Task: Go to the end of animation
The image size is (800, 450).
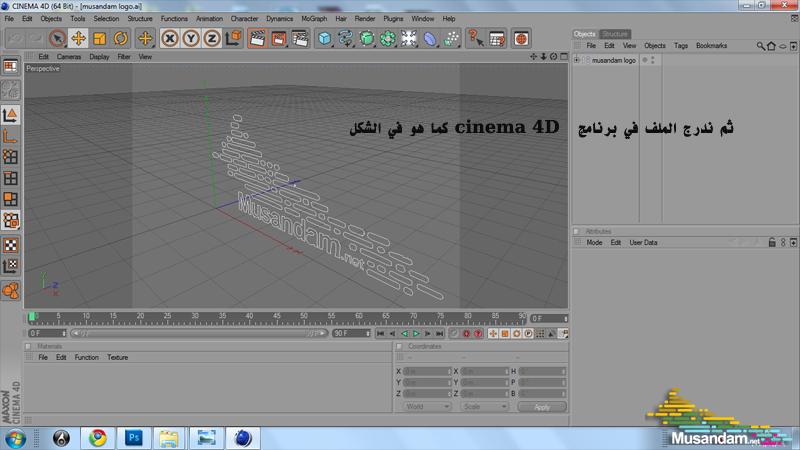Action: [439, 333]
